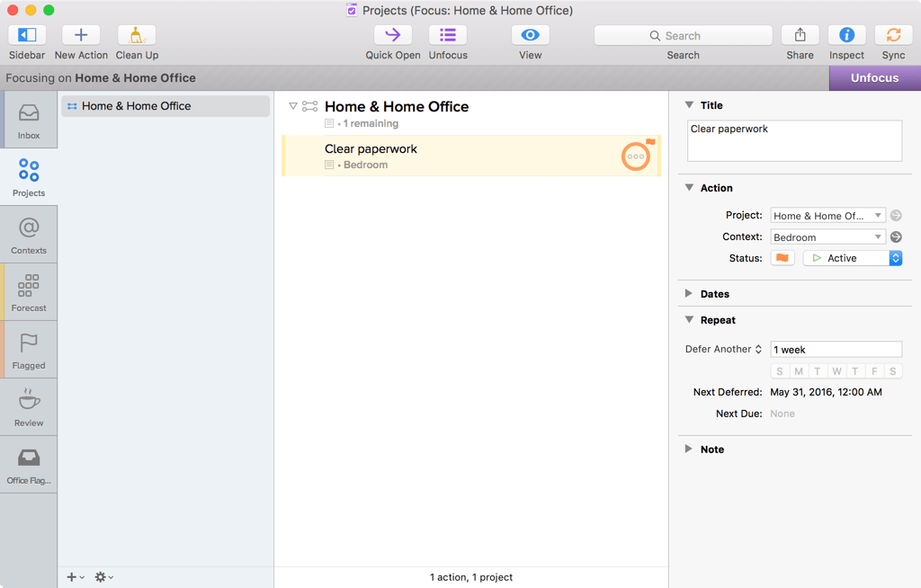
Task: Check off the Clear paperwork status circle
Action: click(x=636, y=156)
